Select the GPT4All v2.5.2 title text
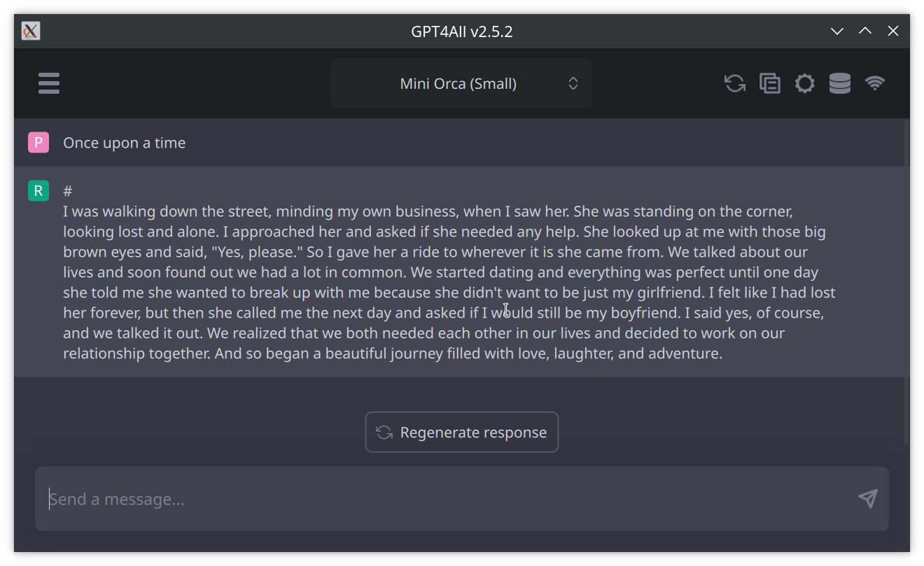The image size is (924, 566). pos(461,31)
